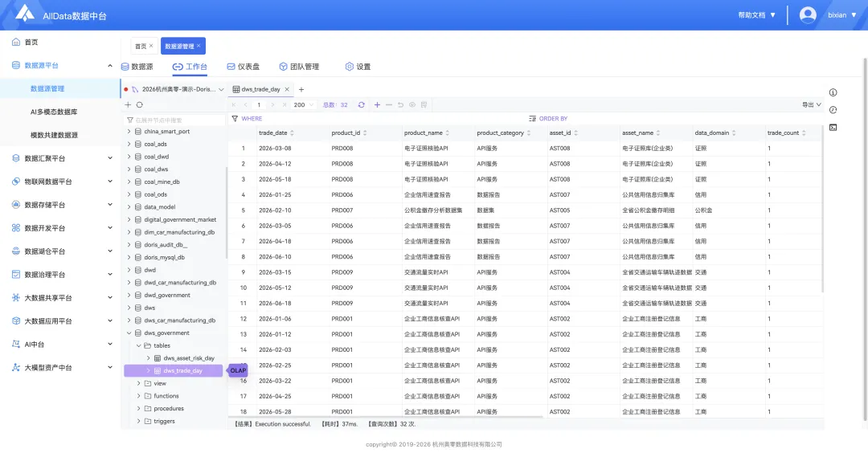Switch to the 工作台 tab
The height and width of the screenshot is (453, 868).
(x=190, y=67)
